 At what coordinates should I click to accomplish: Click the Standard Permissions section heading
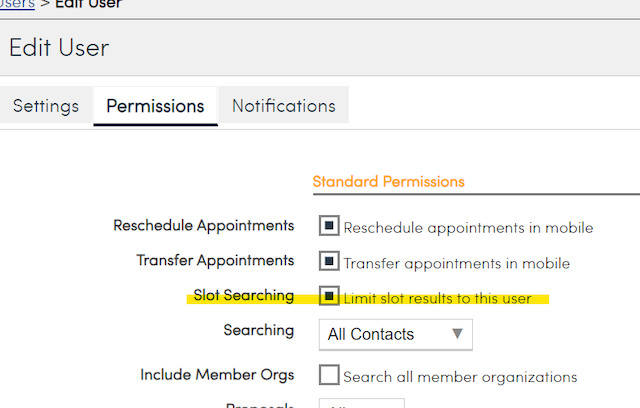click(x=388, y=182)
